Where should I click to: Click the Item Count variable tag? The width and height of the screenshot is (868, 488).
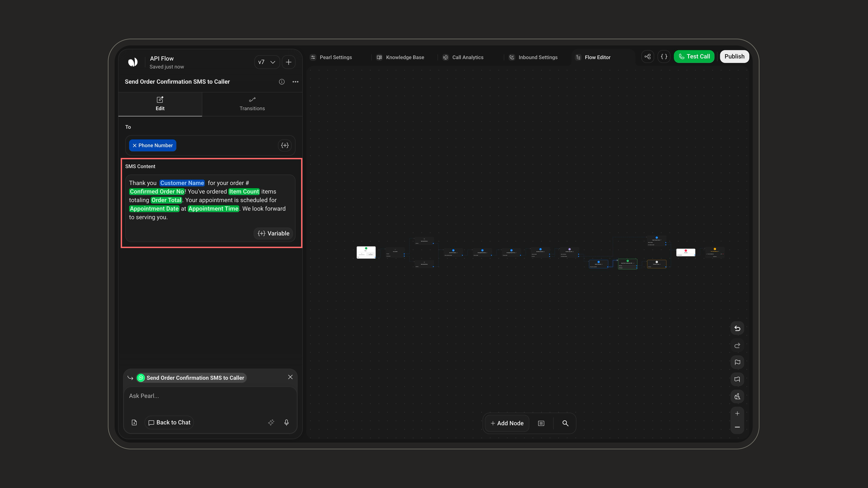(x=244, y=192)
